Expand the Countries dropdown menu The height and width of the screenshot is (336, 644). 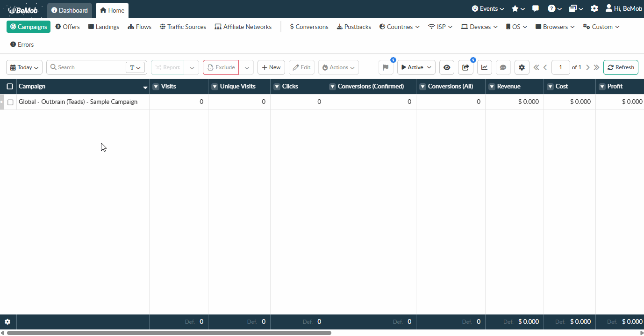click(x=399, y=27)
